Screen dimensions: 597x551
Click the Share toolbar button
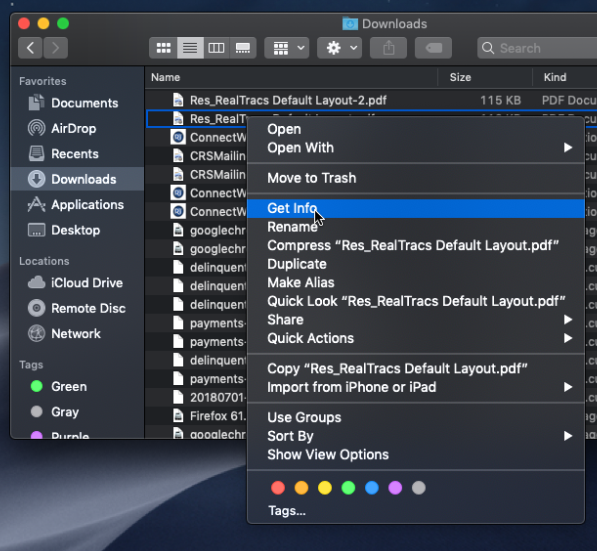[388, 48]
